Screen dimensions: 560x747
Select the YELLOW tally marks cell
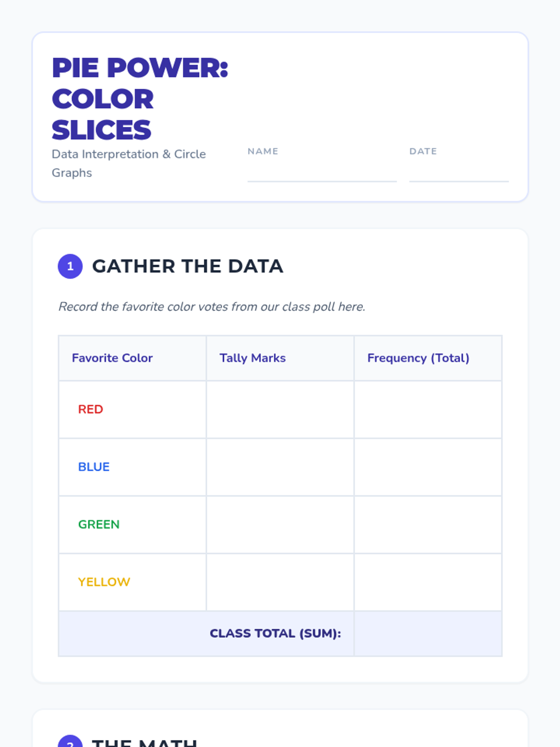[x=280, y=582]
